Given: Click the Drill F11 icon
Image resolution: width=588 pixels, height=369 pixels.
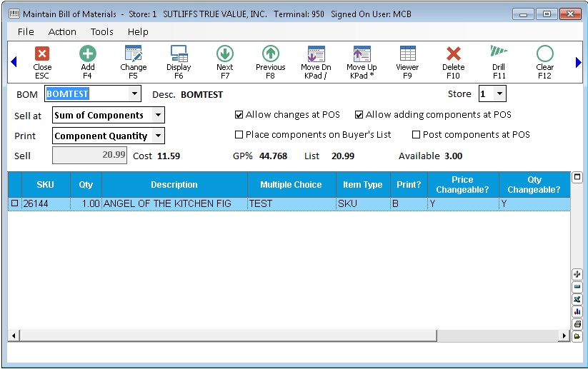Looking at the screenshot, I should [499, 54].
